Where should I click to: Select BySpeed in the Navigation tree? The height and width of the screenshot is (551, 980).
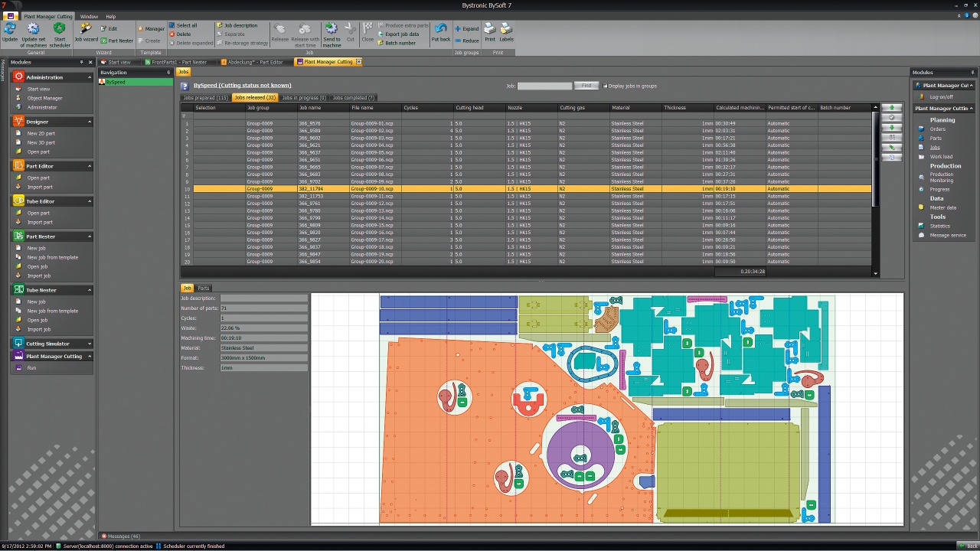(116, 82)
